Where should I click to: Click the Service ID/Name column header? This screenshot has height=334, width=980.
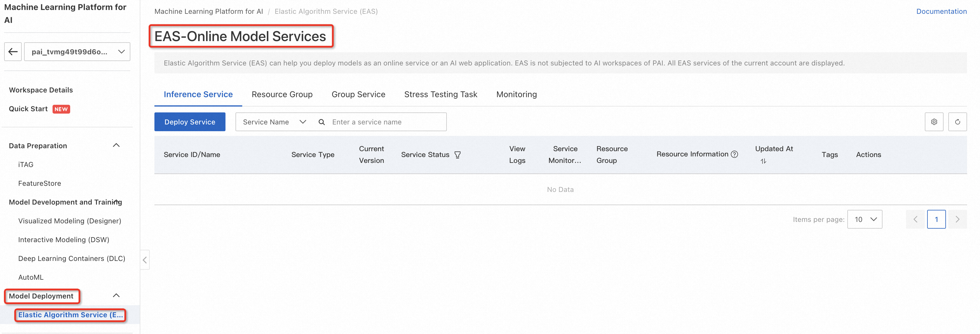(x=192, y=155)
